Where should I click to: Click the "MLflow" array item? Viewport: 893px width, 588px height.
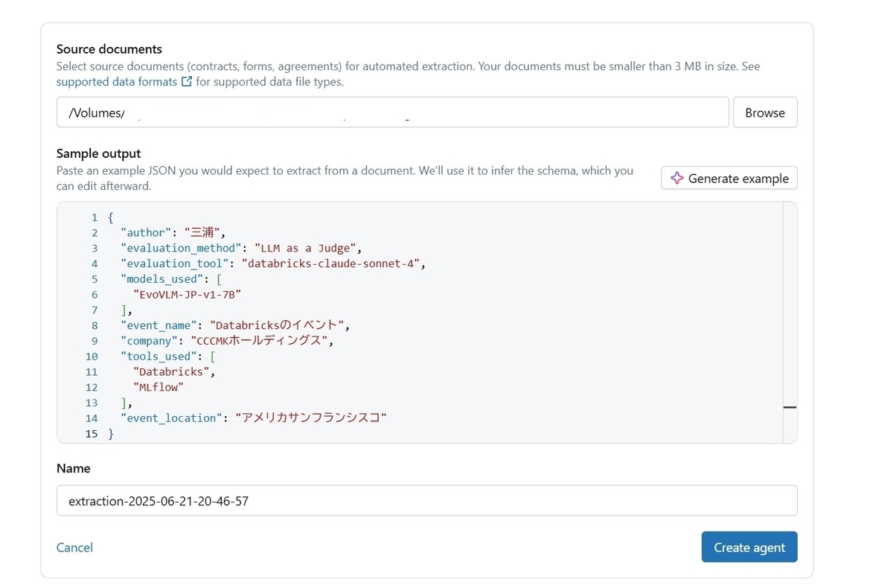[158, 387]
